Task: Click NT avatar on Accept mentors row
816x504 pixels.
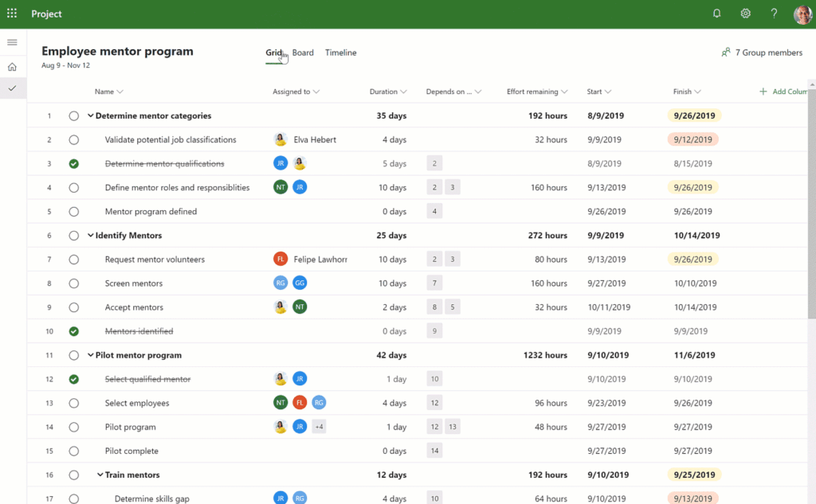Action: click(x=300, y=307)
